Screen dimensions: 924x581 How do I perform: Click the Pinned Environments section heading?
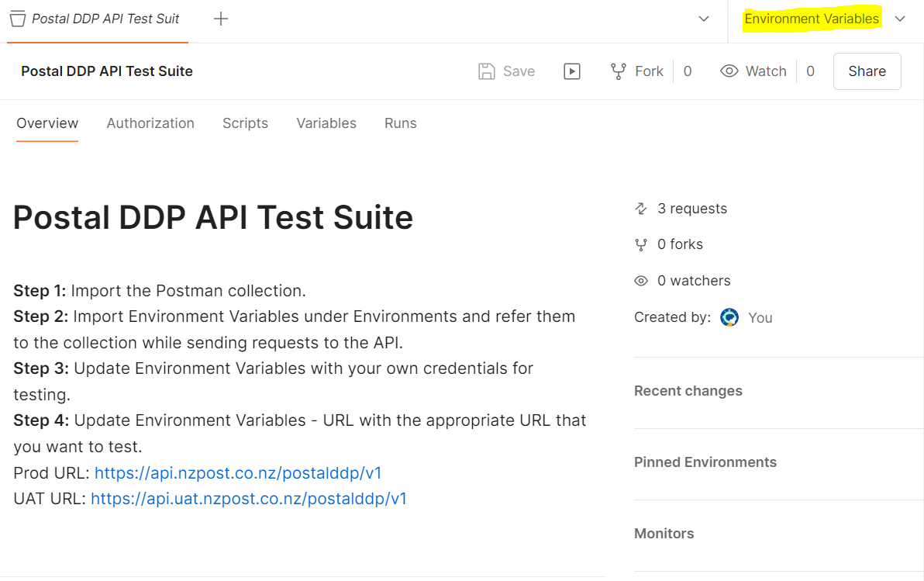pos(705,462)
